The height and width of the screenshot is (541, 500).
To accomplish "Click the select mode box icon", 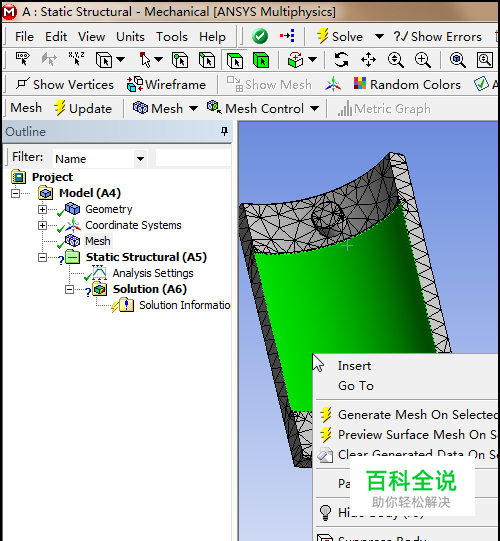I will pos(104,60).
